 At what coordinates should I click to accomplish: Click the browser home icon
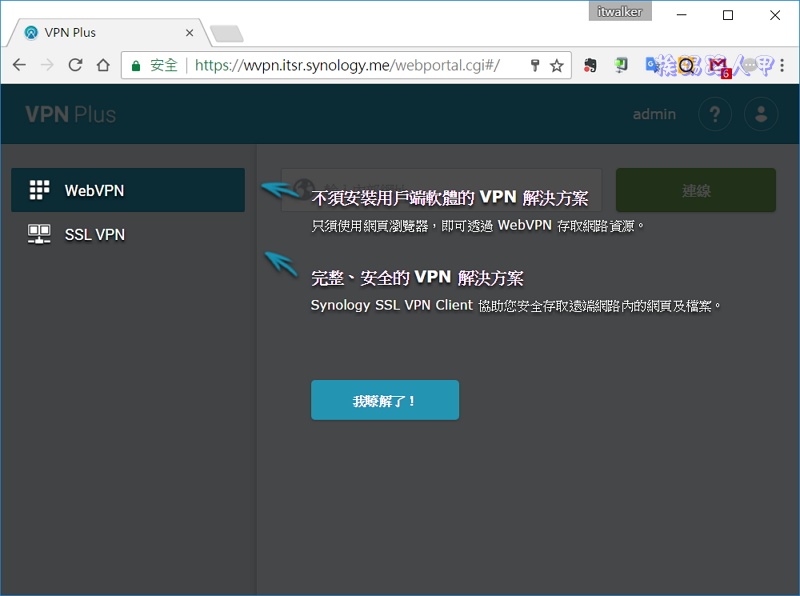104,65
